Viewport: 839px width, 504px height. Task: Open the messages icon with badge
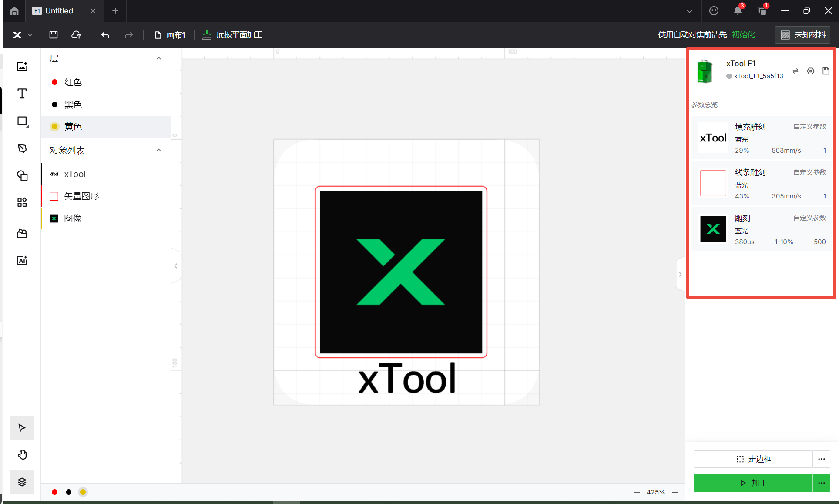click(762, 11)
